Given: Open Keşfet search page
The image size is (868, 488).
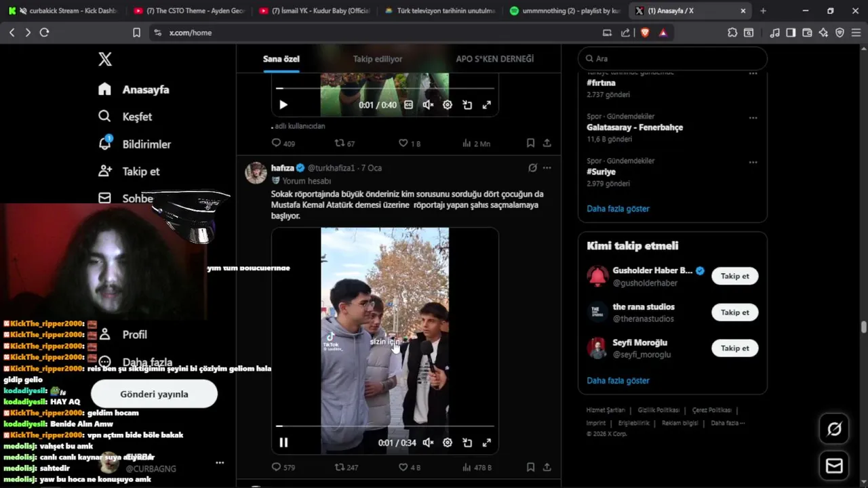Looking at the screenshot, I should pos(125,117).
